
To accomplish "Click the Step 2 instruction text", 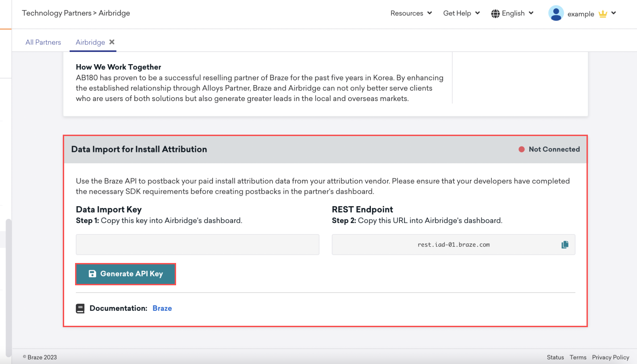I will (417, 221).
